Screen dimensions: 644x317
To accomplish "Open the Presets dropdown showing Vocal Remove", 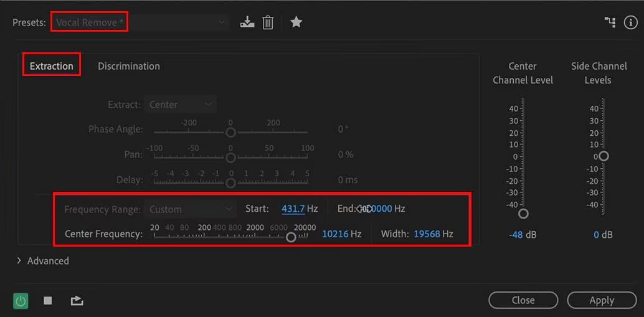I will [x=141, y=22].
